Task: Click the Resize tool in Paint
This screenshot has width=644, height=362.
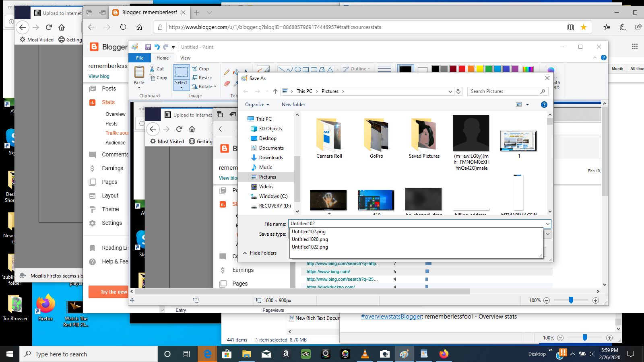Action: (x=202, y=78)
